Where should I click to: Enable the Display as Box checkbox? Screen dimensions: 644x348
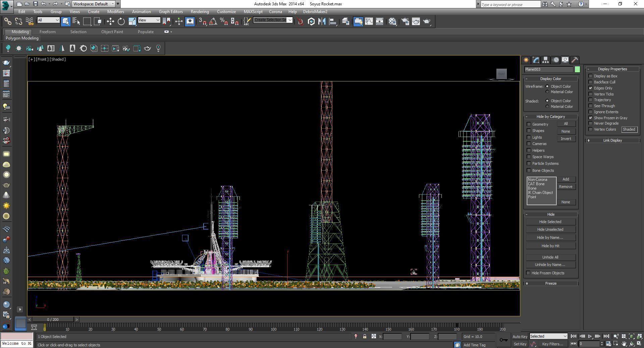point(591,76)
